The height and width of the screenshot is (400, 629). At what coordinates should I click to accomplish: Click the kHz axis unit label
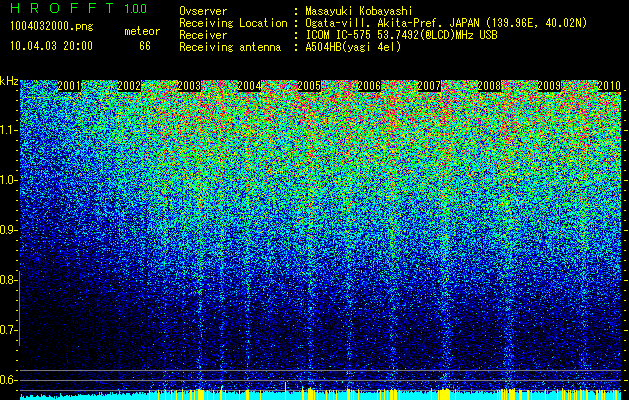coord(9,81)
